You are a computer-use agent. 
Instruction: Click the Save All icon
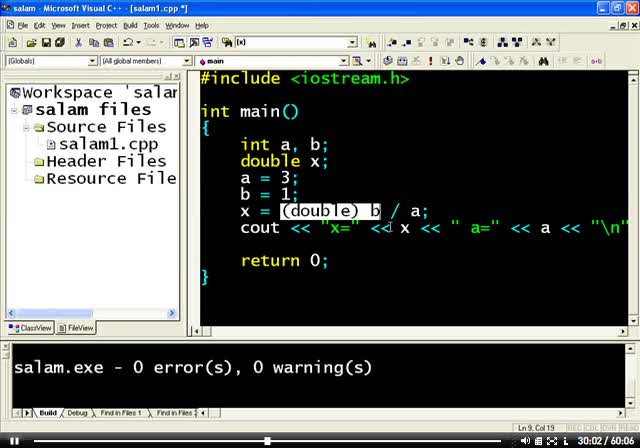click(x=60, y=42)
